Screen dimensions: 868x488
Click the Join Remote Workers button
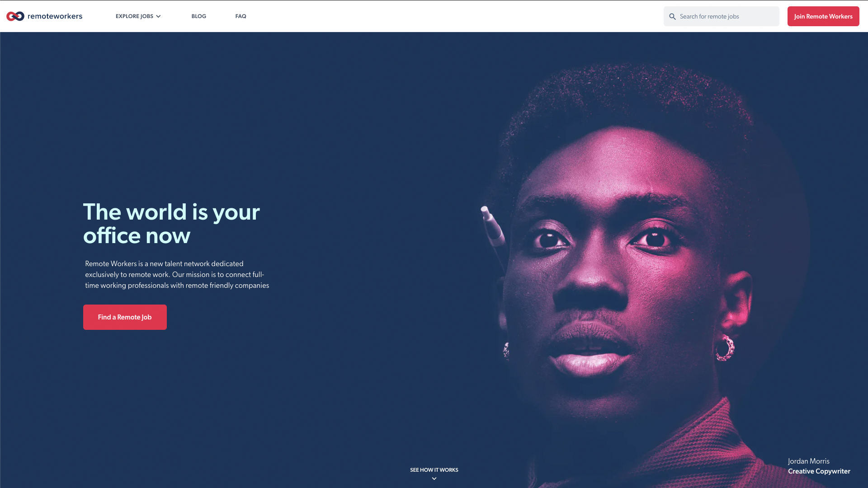(x=823, y=16)
